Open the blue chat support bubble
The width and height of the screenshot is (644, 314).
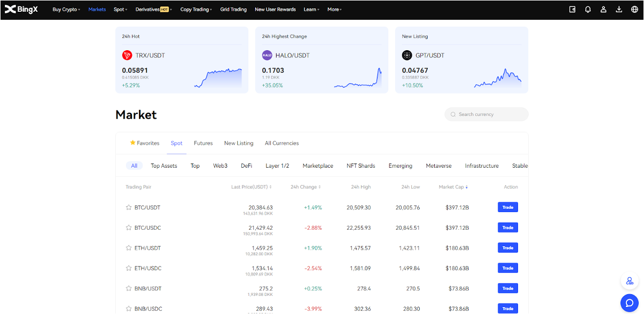click(x=629, y=303)
